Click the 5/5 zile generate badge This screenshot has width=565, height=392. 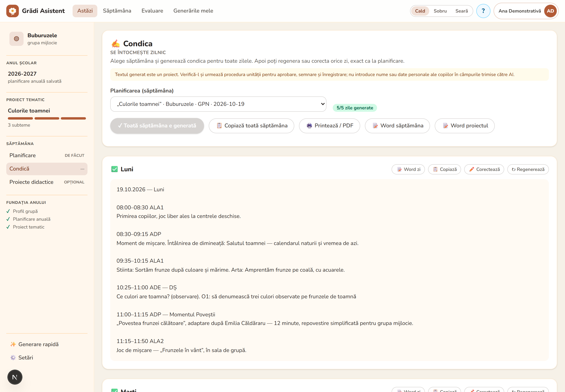(355, 108)
